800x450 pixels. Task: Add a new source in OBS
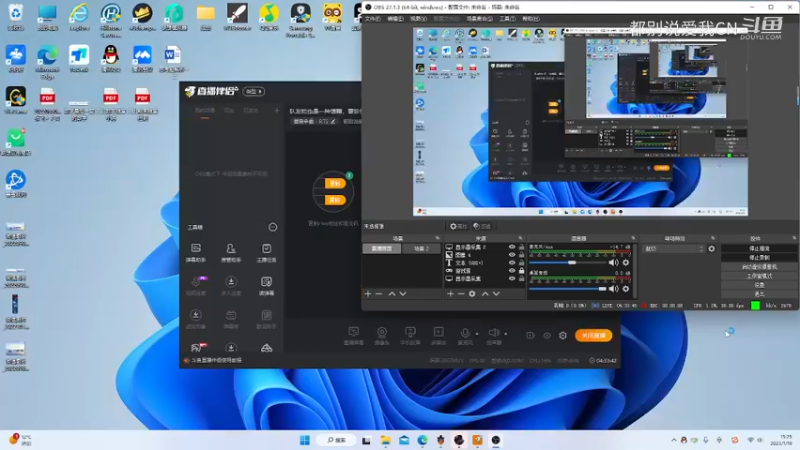(x=450, y=294)
